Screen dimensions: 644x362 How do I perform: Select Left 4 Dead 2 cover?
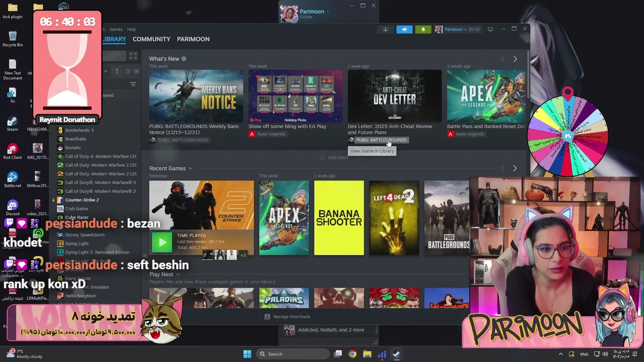394,218
